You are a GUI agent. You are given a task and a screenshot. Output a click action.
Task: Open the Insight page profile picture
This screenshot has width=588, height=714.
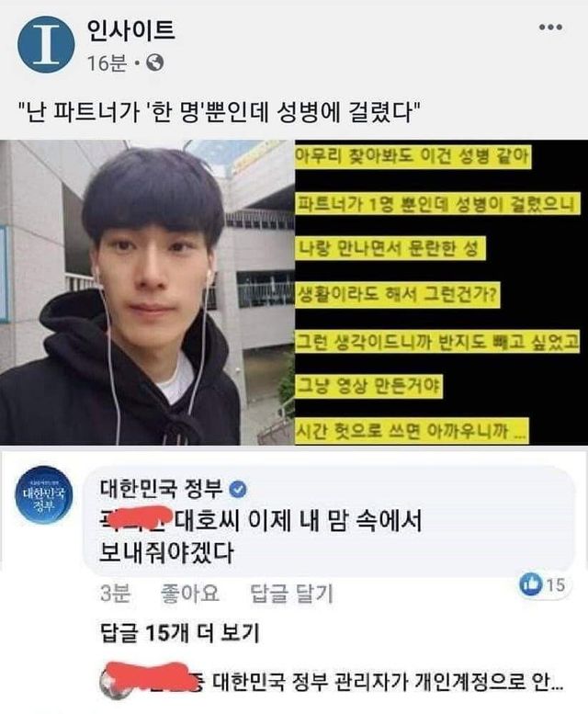tap(46, 44)
